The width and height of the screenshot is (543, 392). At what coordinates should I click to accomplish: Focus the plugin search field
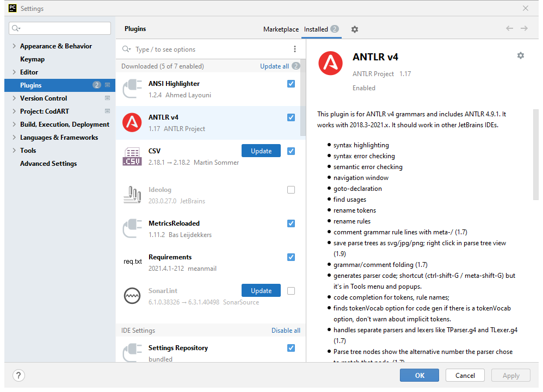click(x=212, y=49)
